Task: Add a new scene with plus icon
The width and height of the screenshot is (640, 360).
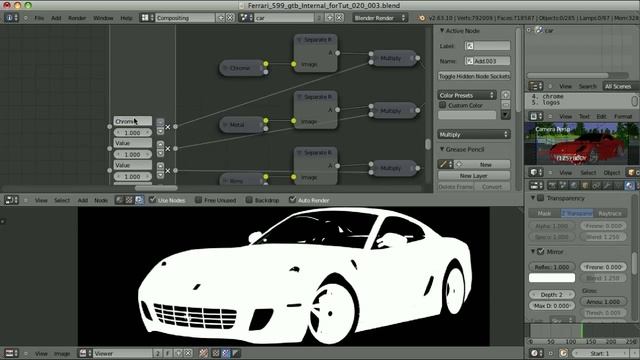Action: coord(329,18)
